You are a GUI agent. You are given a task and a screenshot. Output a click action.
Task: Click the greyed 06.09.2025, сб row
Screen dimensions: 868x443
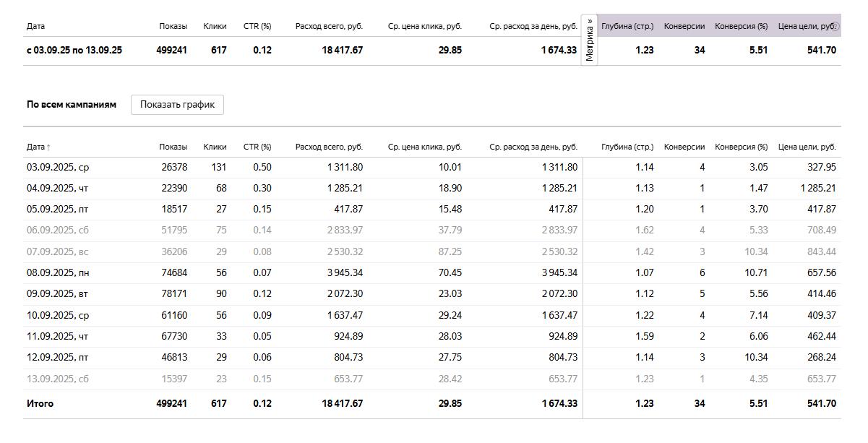coord(57,230)
